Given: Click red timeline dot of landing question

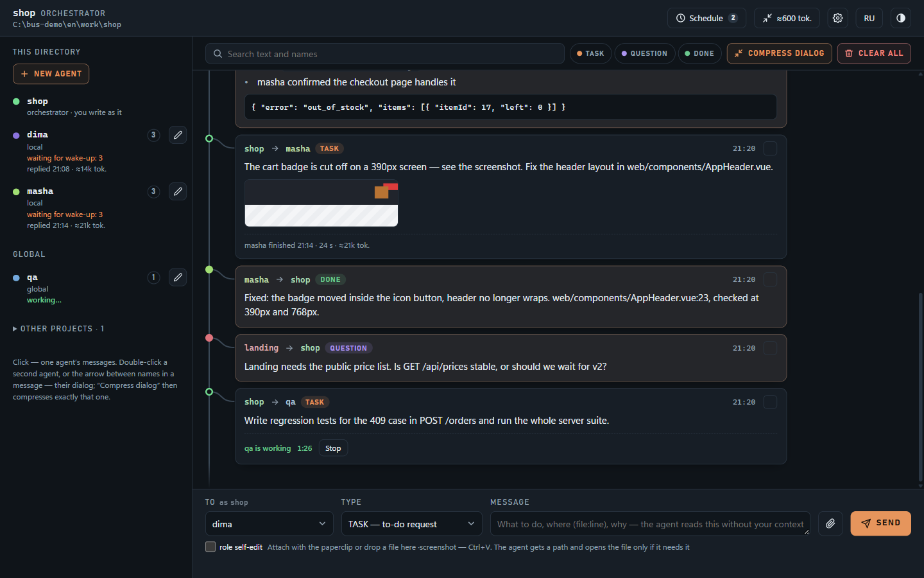Looking at the screenshot, I should (209, 338).
